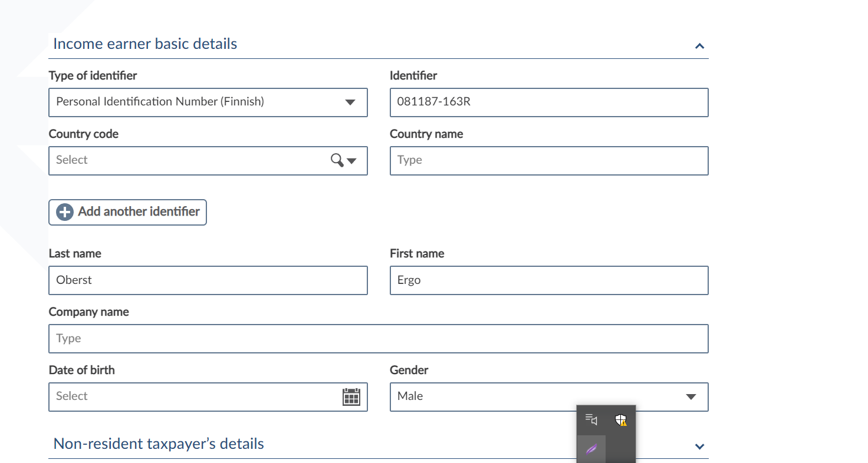Click the Non-resident taxpayer's details heading text
Screen dimensions: 868x463
(159, 444)
